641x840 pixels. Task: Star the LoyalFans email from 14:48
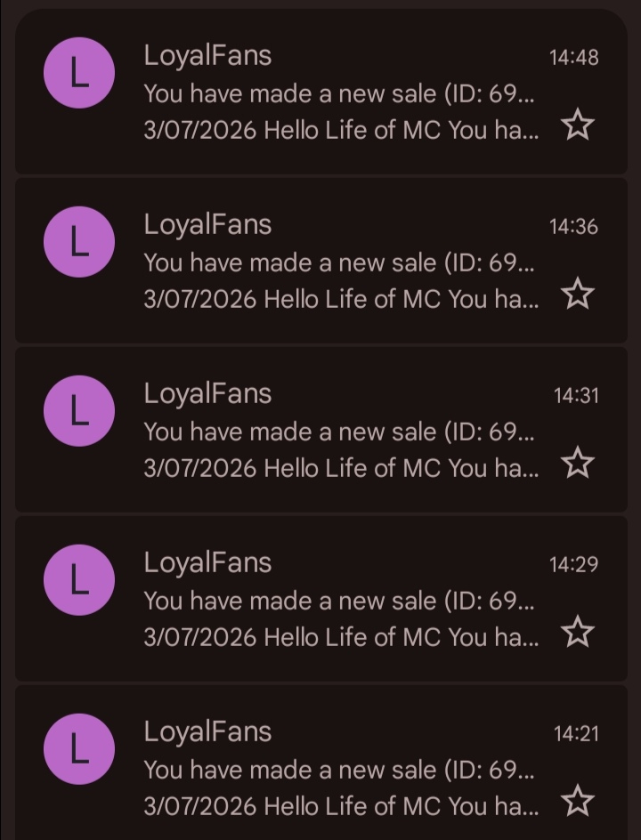tap(578, 126)
